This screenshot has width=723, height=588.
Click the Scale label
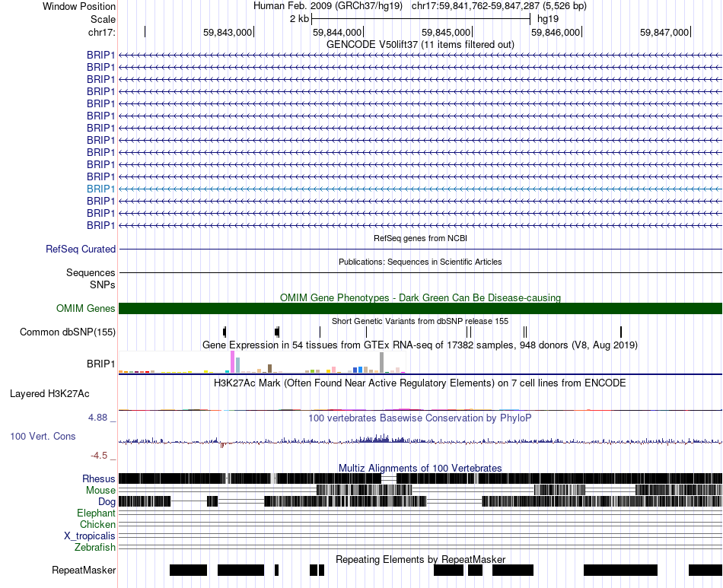(103, 19)
